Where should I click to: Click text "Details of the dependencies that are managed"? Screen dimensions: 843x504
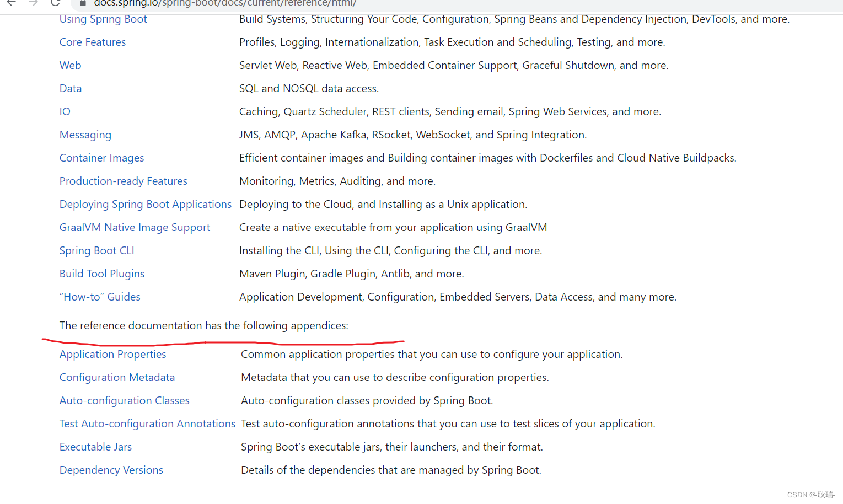click(353, 470)
